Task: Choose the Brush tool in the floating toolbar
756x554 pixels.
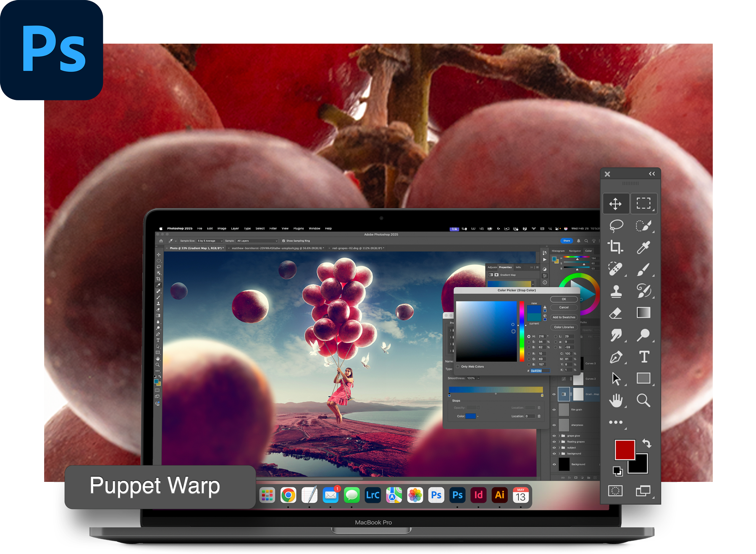Action: pyautogui.click(x=643, y=269)
